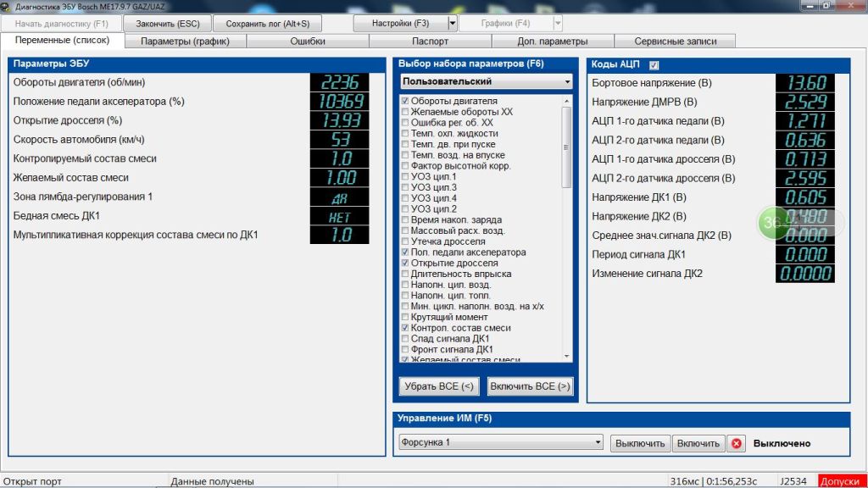Click the red Допуски status indicator
Image resolution: width=868 pixels, height=488 pixels.
click(843, 481)
